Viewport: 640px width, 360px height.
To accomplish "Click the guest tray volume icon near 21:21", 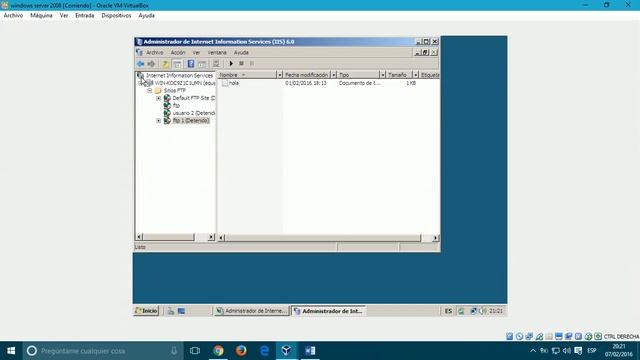I will 483,311.
